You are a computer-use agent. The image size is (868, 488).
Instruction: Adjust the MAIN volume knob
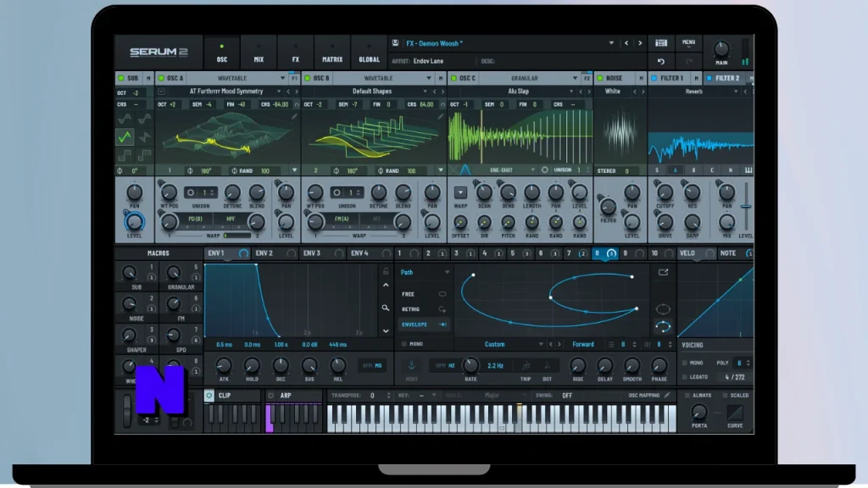coord(721,49)
